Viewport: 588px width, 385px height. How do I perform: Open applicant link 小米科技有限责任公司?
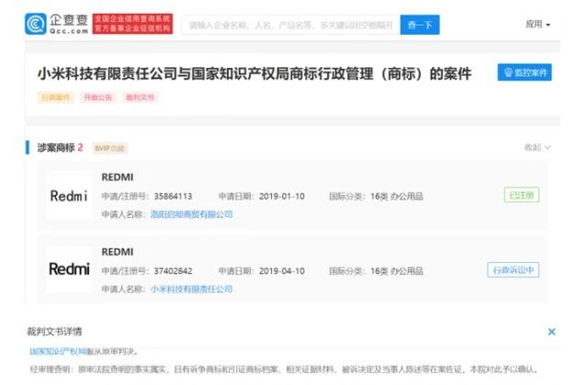pos(191,289)
